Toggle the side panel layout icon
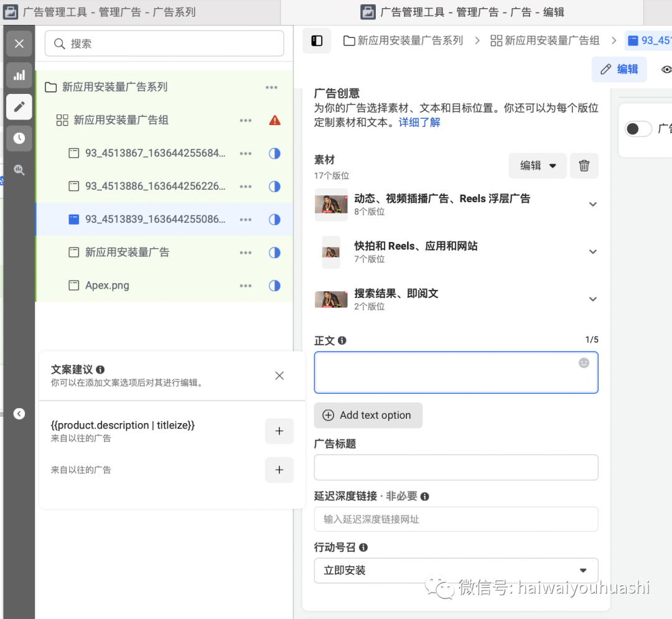Image resolution: width=672 pixels, height=619 pixels. 317,41
